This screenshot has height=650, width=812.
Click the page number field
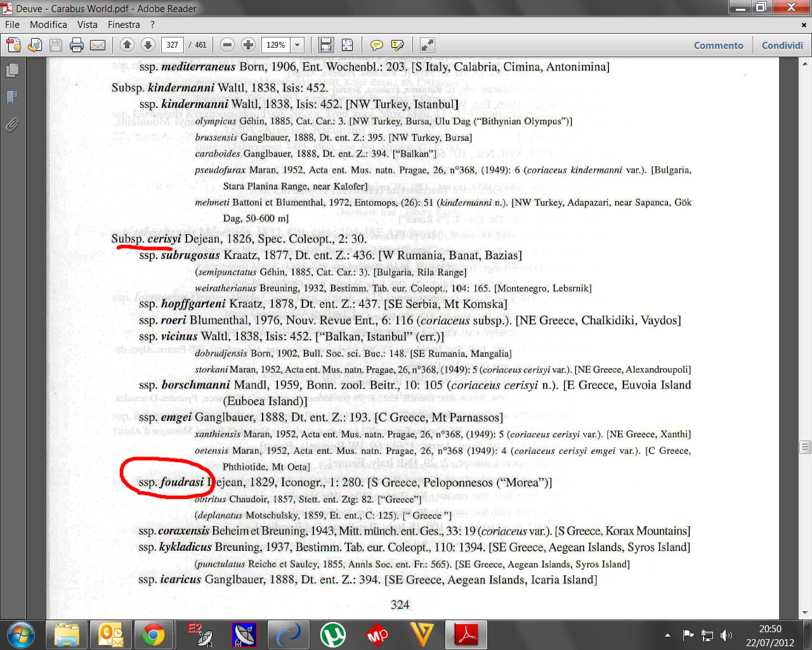point(173,45)
